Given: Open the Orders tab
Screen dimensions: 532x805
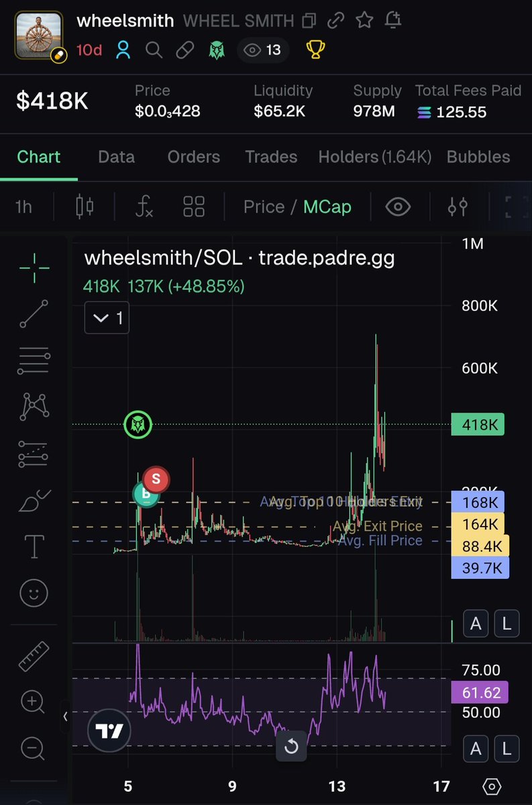Looking at the screenshot, I should [x=194, y=157].
